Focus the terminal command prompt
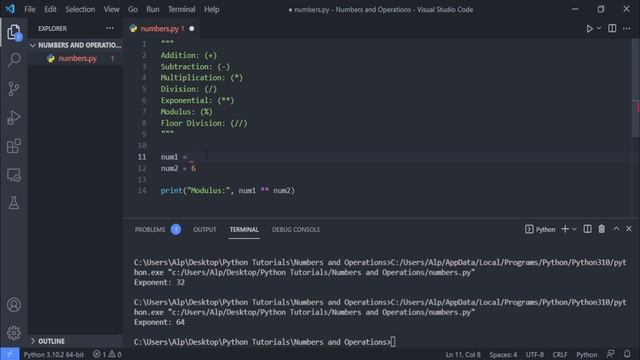640x360 pixels. [x=264, y=342]
